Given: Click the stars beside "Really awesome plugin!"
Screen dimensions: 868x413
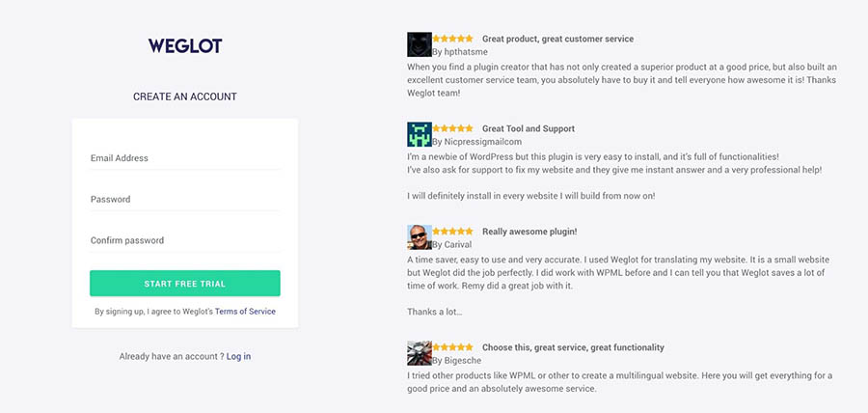Looking at the screenshot, I should [x=452, y=232].
